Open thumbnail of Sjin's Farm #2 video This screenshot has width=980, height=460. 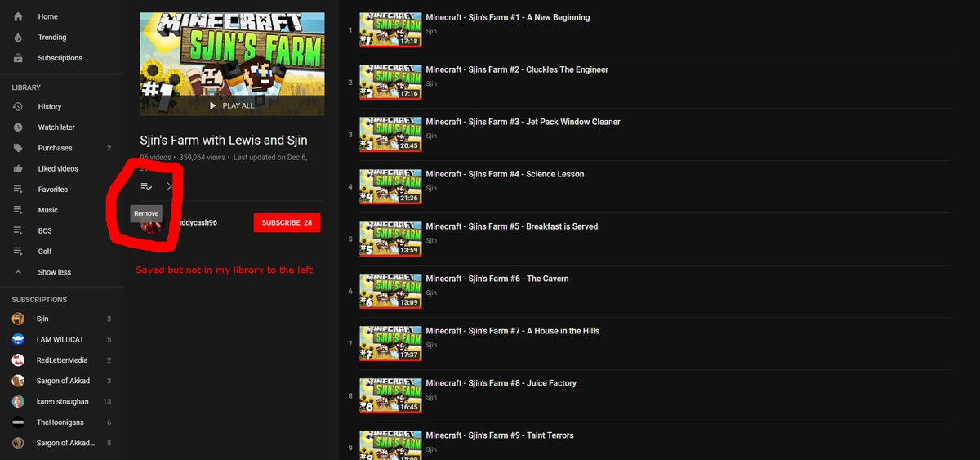[390, 82]
